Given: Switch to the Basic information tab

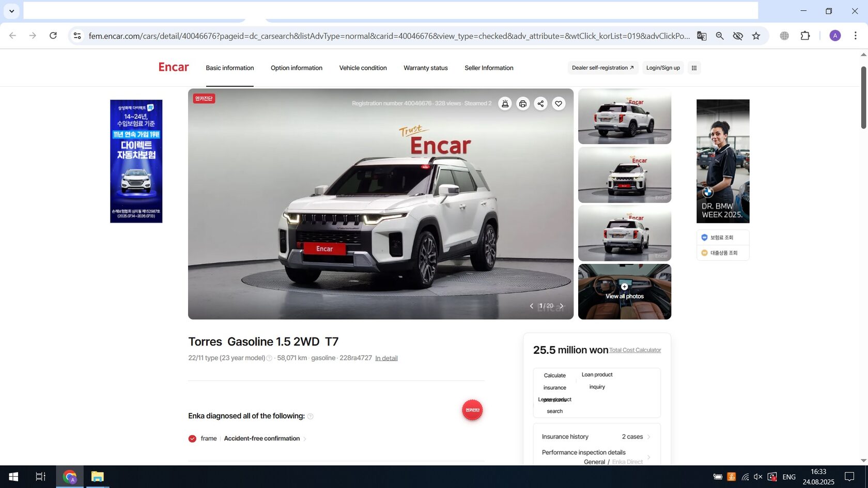Looking at the screenshot, I should pyautogui.click(x=230, y=68).
